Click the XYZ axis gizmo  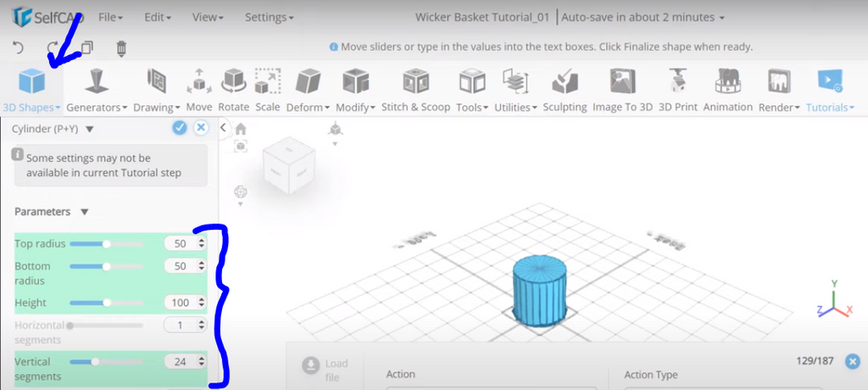point(834,299)
